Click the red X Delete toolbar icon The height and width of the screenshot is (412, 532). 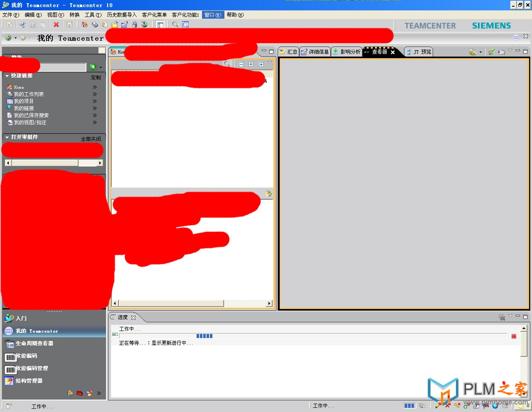click(56, 25)
